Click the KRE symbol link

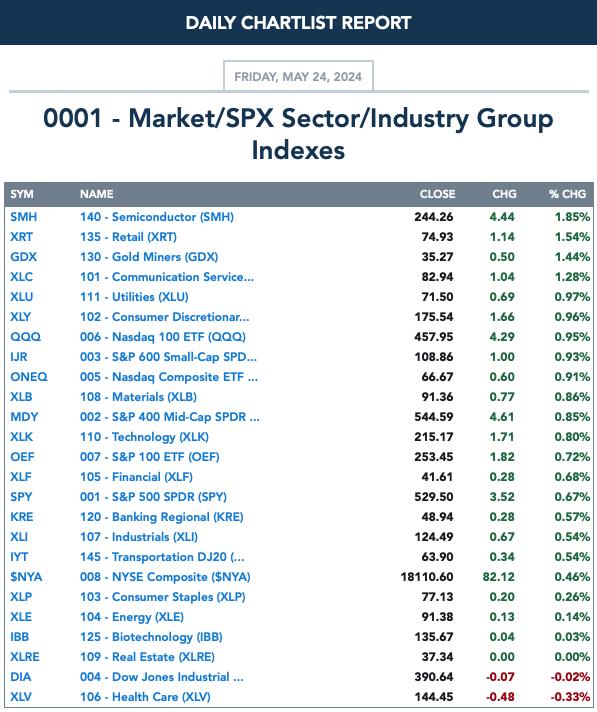click(21, 517)
